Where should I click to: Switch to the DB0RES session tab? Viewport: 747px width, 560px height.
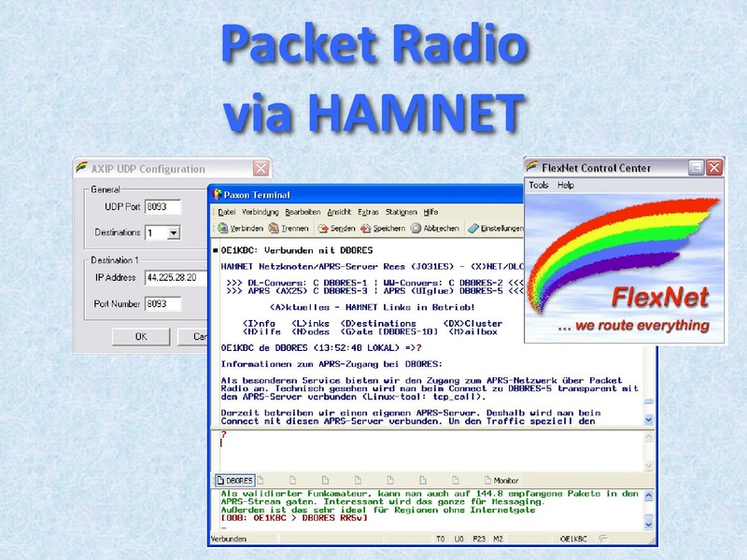pos(235,481)
